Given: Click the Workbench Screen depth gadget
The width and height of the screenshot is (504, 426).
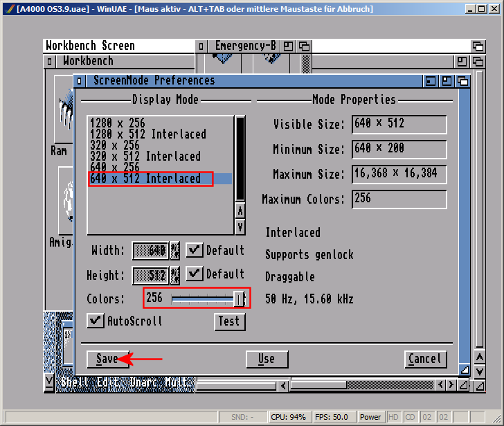Looking at the screenshot, I should tap(478, 46).
